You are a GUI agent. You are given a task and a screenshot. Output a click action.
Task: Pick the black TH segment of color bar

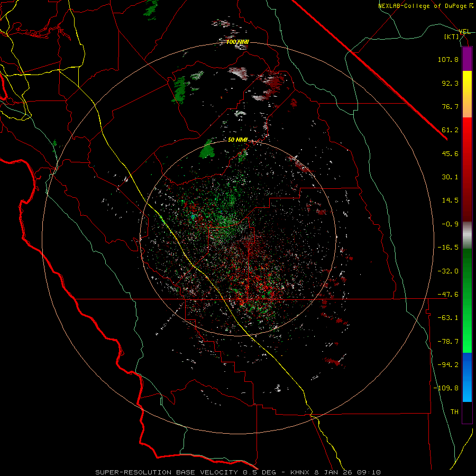pos(467,413)
